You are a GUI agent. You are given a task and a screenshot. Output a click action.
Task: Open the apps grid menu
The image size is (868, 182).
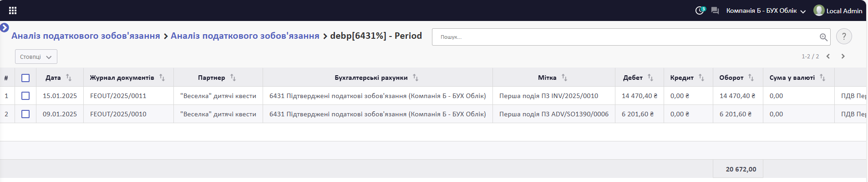(13, 10)
